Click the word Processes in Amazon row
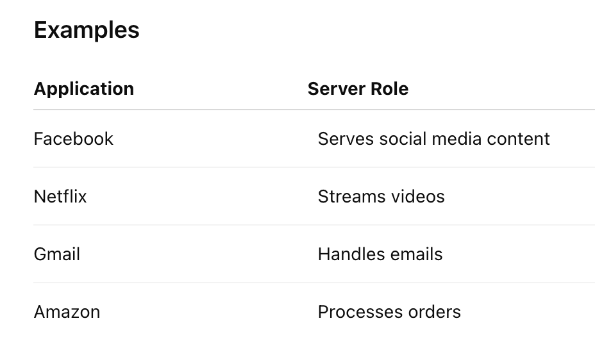This screenshot has height=364, width=595. [x=360, y=312]
